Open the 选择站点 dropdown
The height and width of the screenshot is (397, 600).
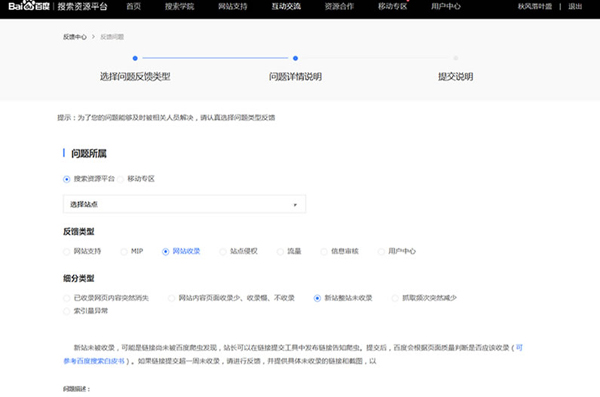click(184, 204)
